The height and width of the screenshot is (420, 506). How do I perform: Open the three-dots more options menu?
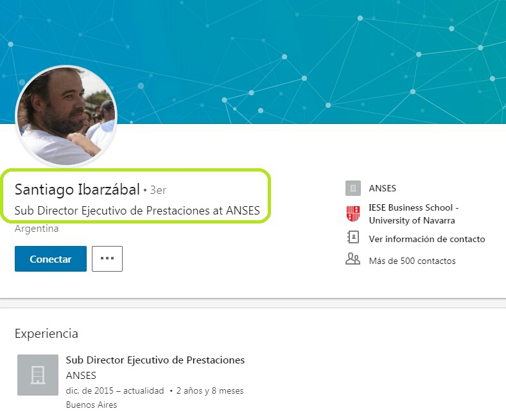point(107,259)
